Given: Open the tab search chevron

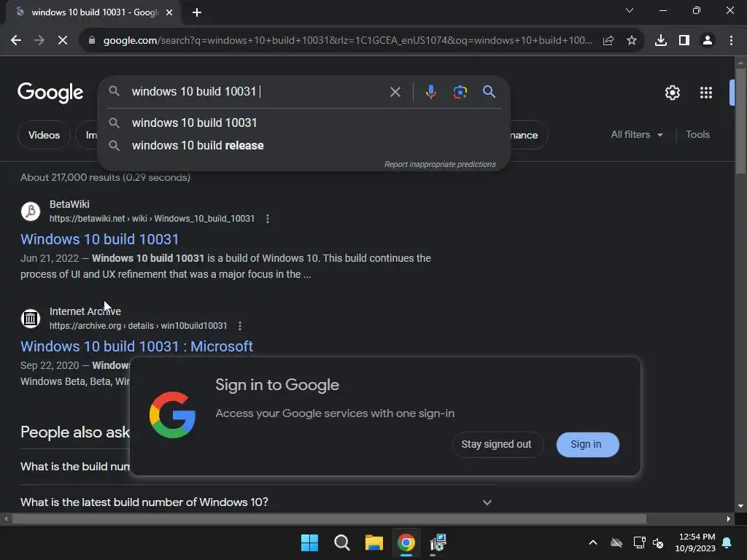Looking at the screenshot, I should click(x=630, y=10).
